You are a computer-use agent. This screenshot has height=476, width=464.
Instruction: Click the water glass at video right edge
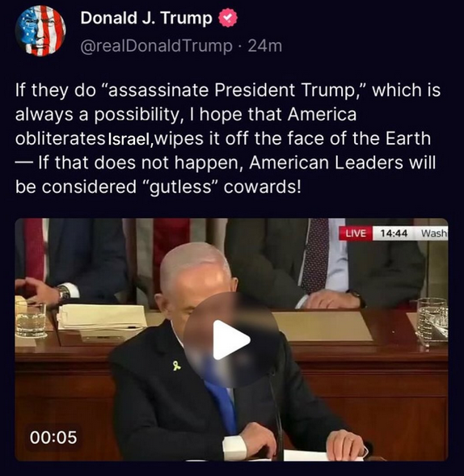(x=432, y=321)
